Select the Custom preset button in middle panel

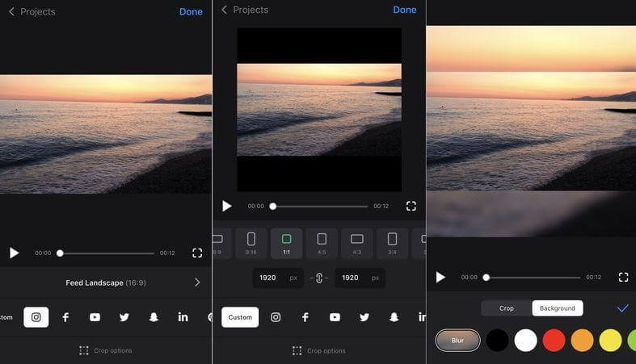point(240,317)
